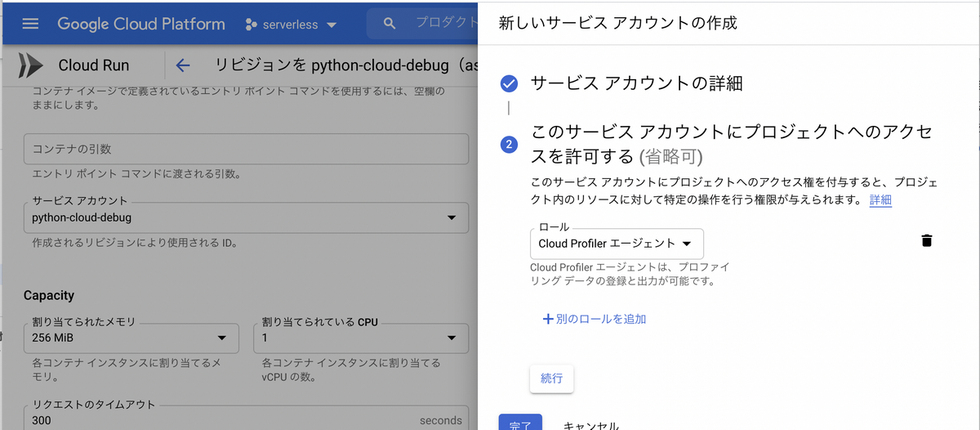This screenshot has height=430, width=980.
Task: Expand the 256 MiB memory dropdown
Action: (x=131, y=338)
